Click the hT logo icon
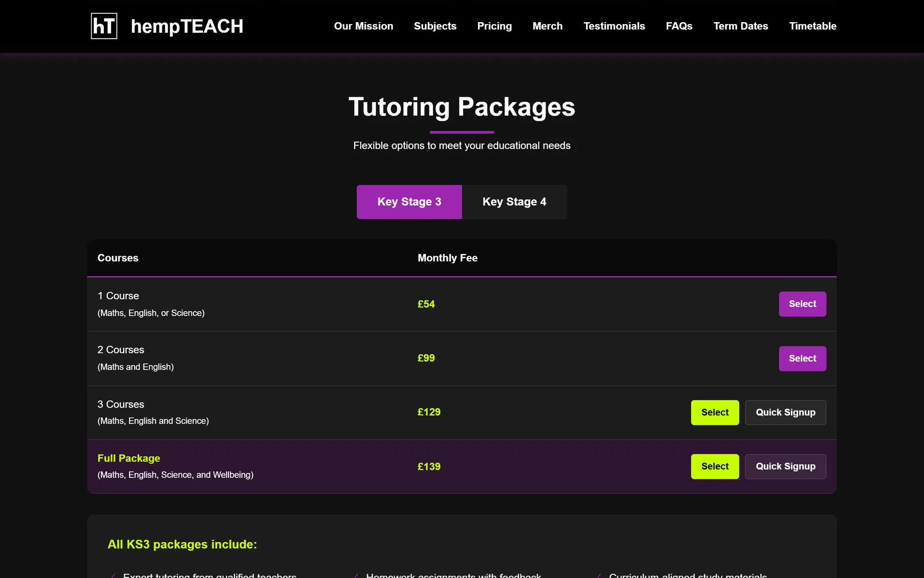 coord(104,26)
